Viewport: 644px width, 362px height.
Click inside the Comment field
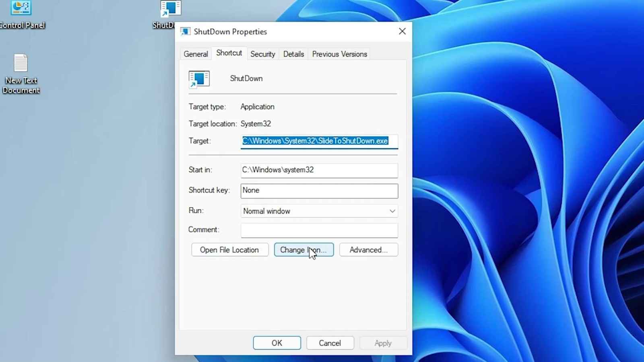[319, 230]
